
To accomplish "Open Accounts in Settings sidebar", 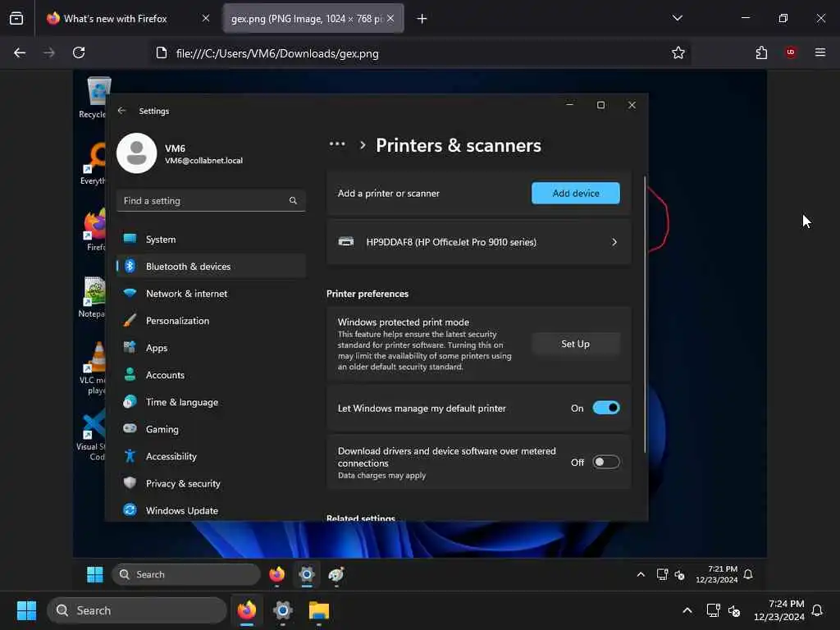I will 211,375.
